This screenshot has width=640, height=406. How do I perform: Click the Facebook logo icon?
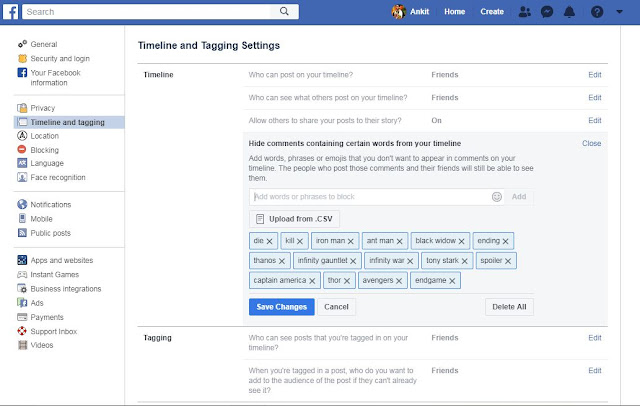[x=10, y=12]
